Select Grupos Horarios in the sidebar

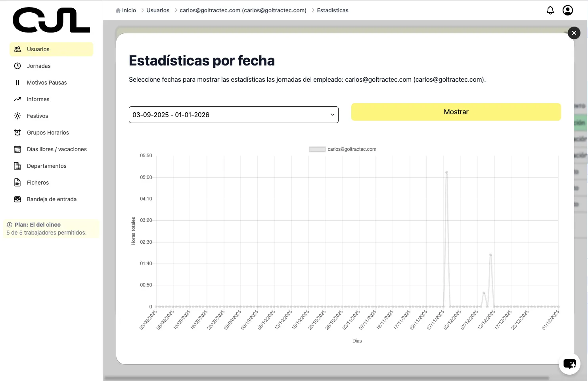click(x=48, y=132)
